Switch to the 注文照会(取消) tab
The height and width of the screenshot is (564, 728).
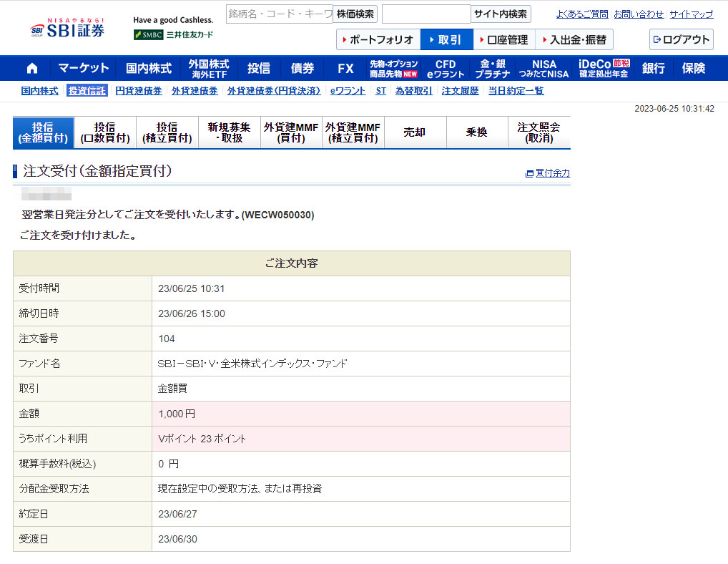point(538,132)
